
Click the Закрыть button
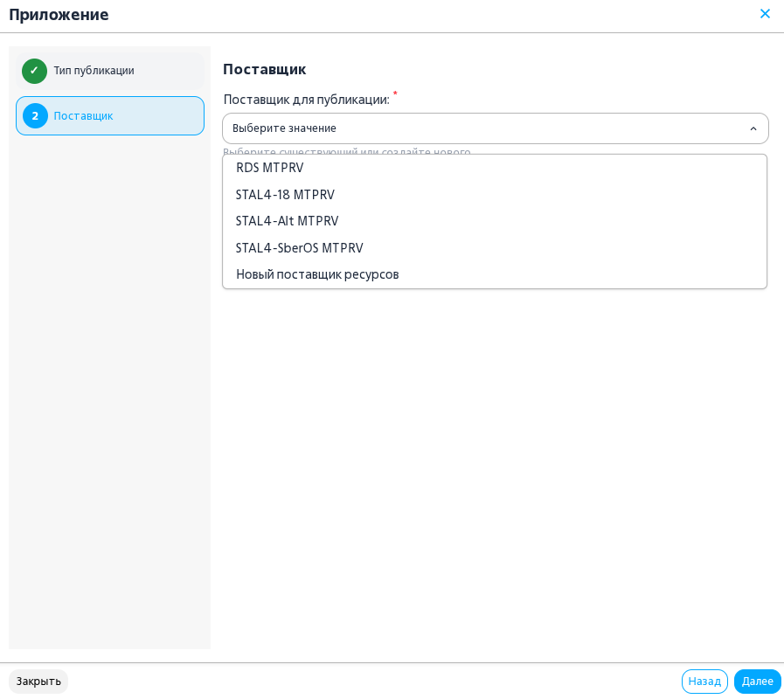tap(38, 682)
